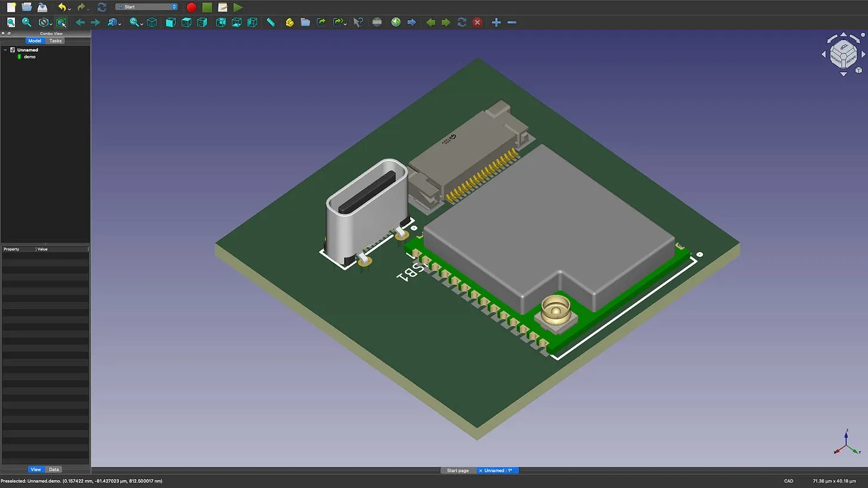Switch to the Tasks tab

coord(55,41)
